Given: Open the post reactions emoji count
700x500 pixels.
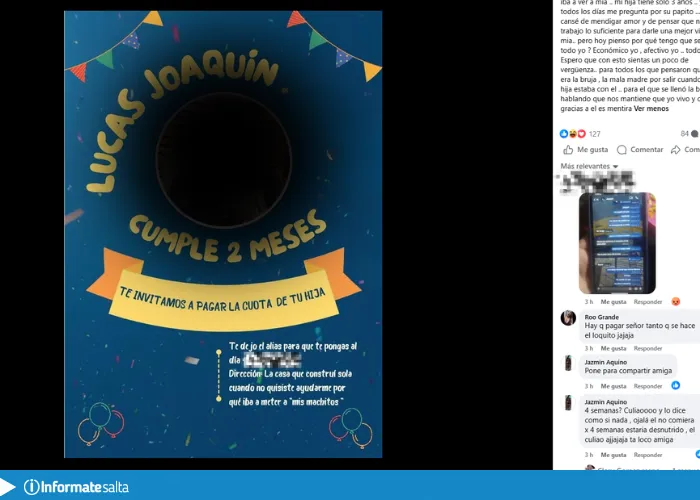Looking at the screenshot, I should pos(580,133).
